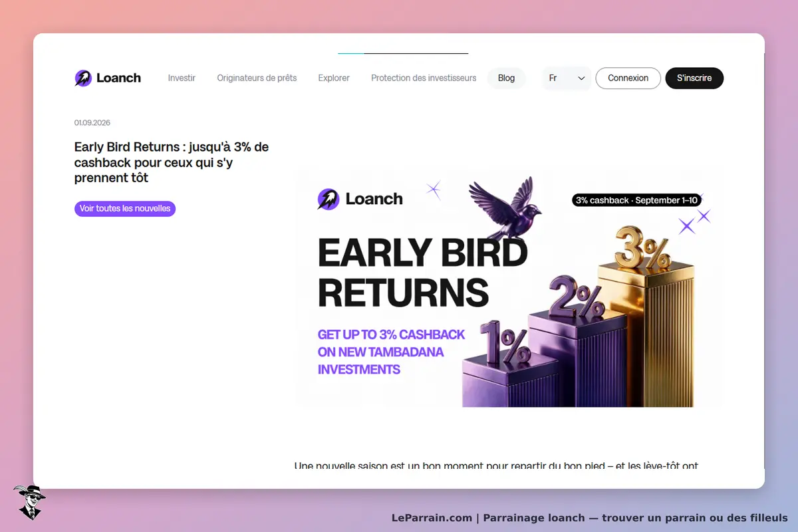The image size is (798, 532).
Task: Click the paragraph starting Une nouvelle saison
Action: pos(496,465)
